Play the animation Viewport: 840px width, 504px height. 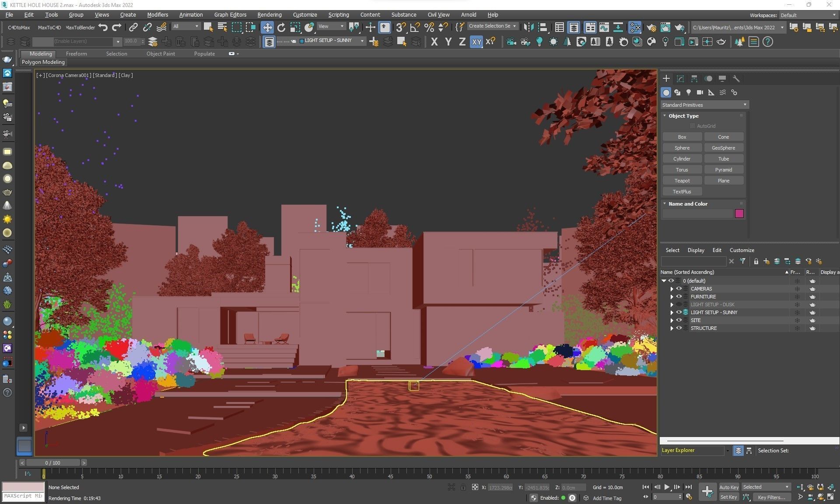[667, 487]
